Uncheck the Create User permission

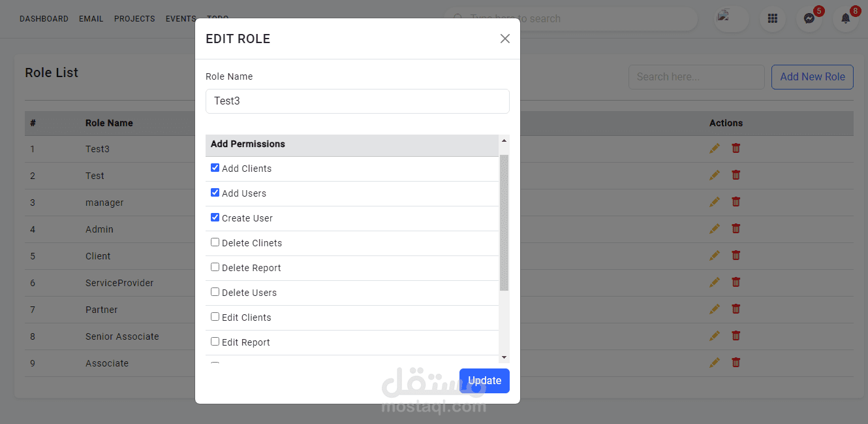click(x=215, y=218)
